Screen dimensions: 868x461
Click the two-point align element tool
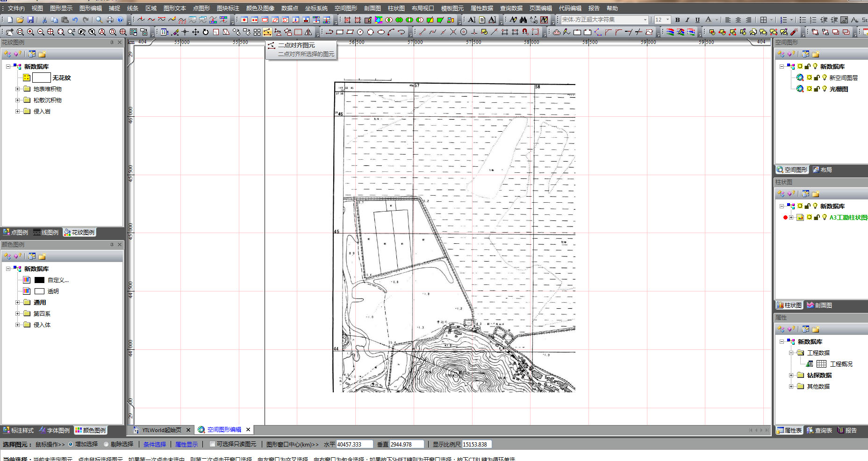click(267, 32)
